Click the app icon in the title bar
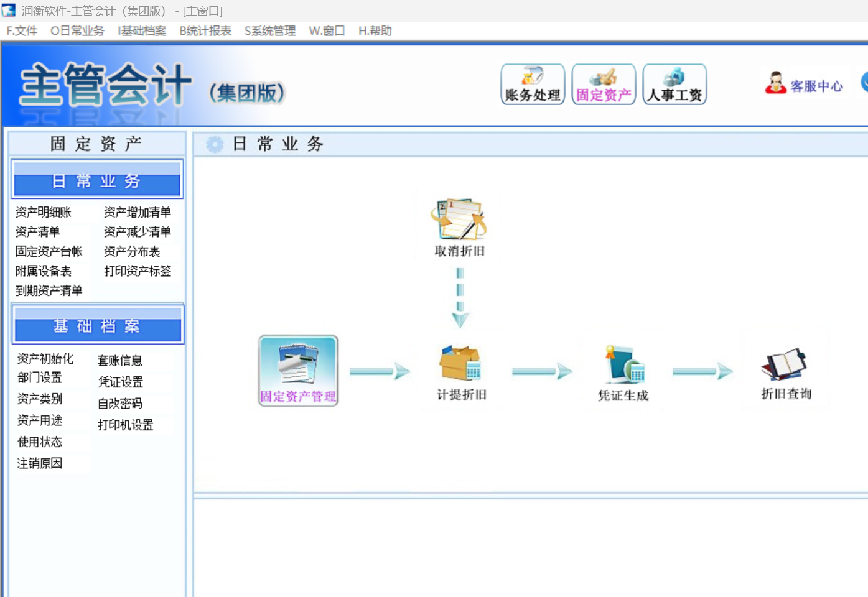This screenshot has width=868, height=597. coord(9,11)
